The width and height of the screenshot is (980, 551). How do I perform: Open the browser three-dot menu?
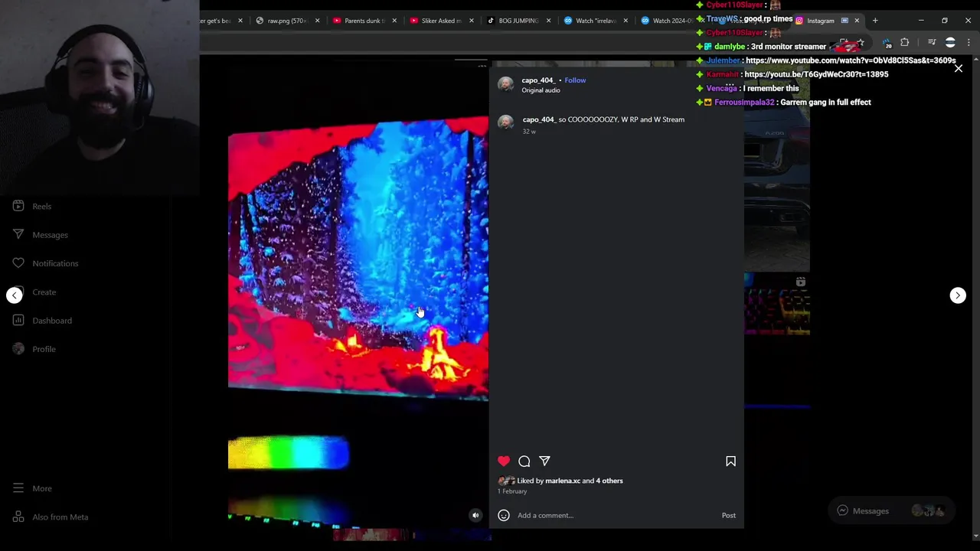point(969,43)
